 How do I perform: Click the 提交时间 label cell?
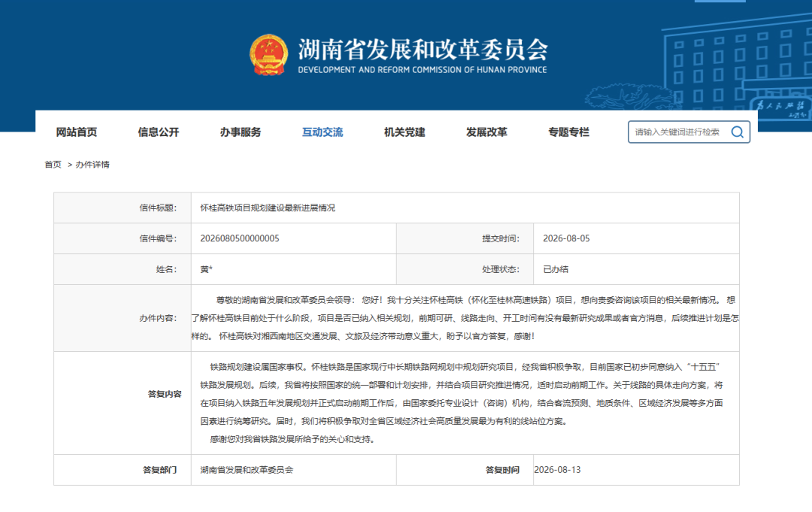tap(465, 238)
